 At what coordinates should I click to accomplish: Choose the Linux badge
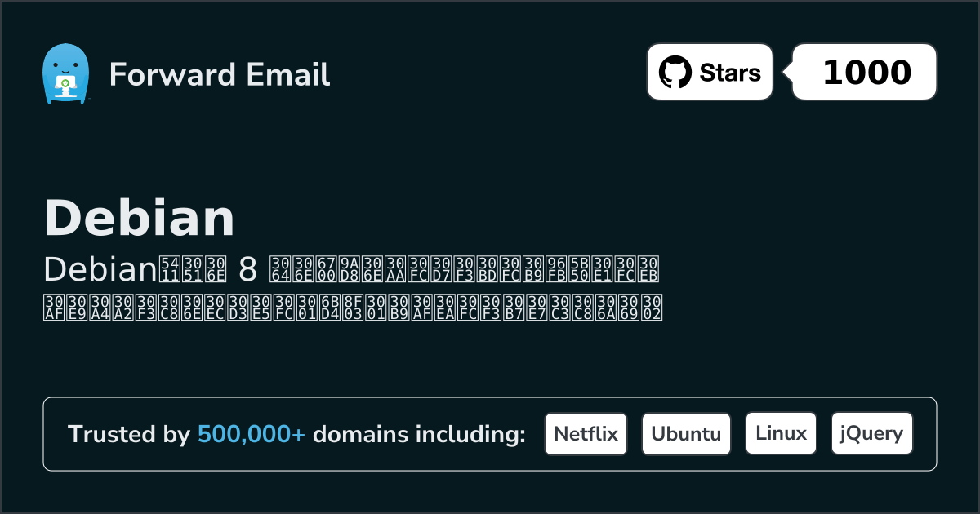(781, 434)
